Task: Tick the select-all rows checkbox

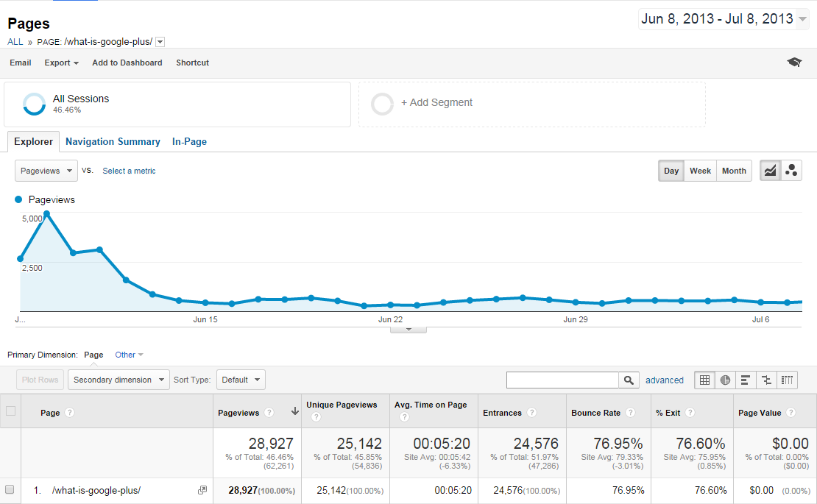Action: [x=10, y=411]
